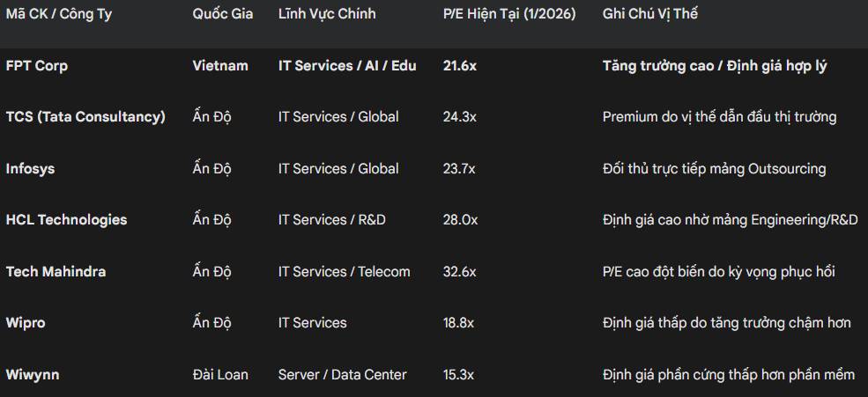The height and width of the screenshot is (397, 868).
Task: Select the Wipro company cell
Action: pyautogui.click(x=26, y=323)
